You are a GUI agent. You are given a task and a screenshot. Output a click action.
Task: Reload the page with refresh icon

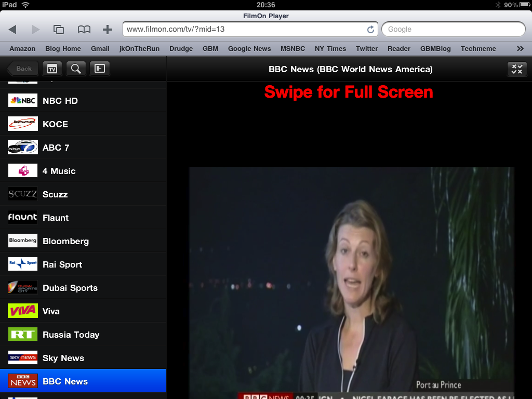click(370, 30)
